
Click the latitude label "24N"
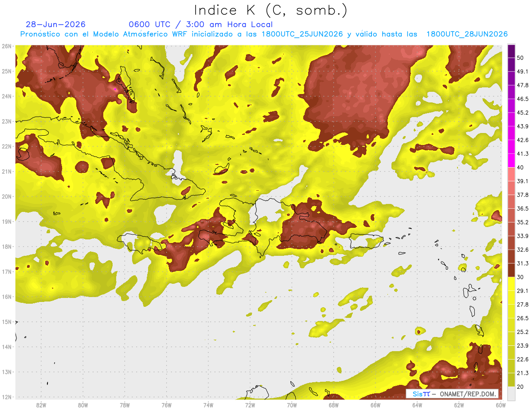point(6,96)
